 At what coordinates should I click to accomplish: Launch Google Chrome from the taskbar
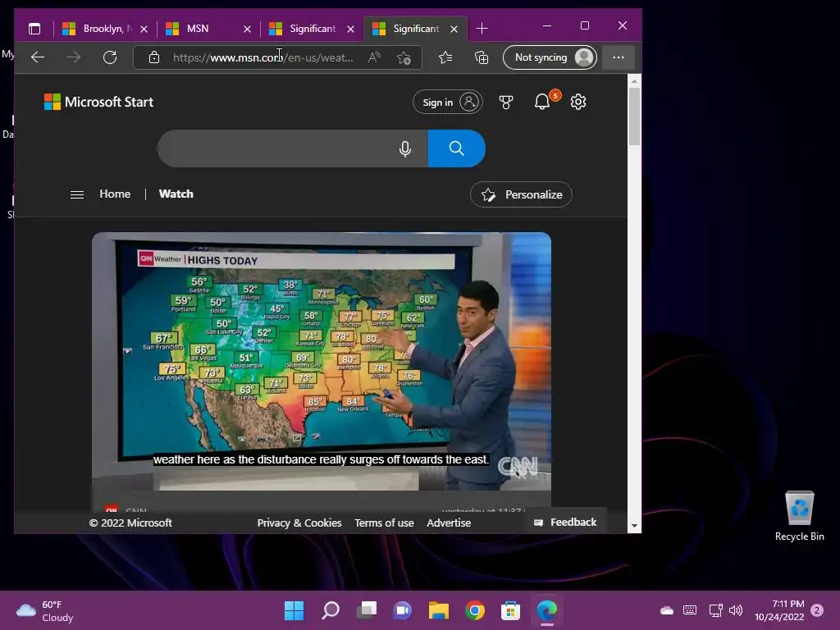475,610
